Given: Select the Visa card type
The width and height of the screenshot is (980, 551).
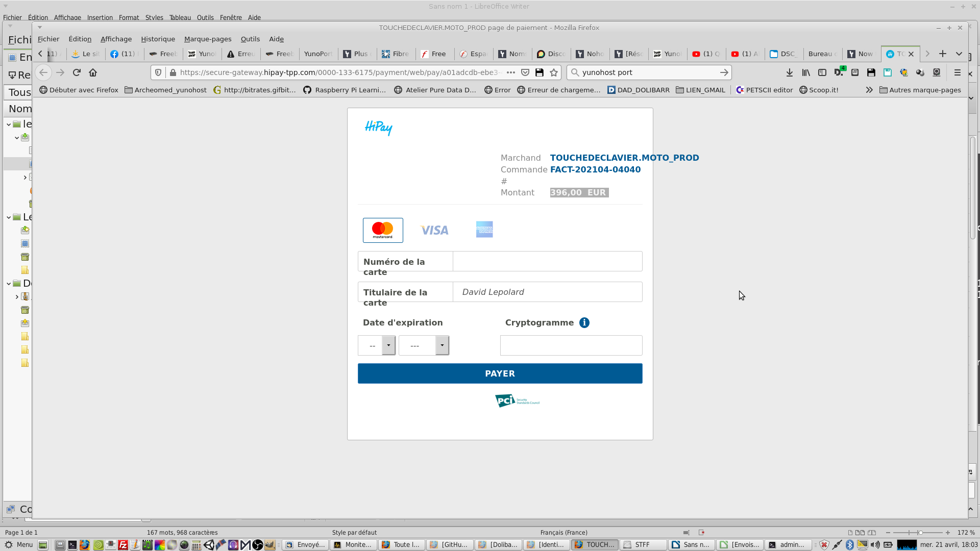Looking at the screenshot, I should pos(434,230).
